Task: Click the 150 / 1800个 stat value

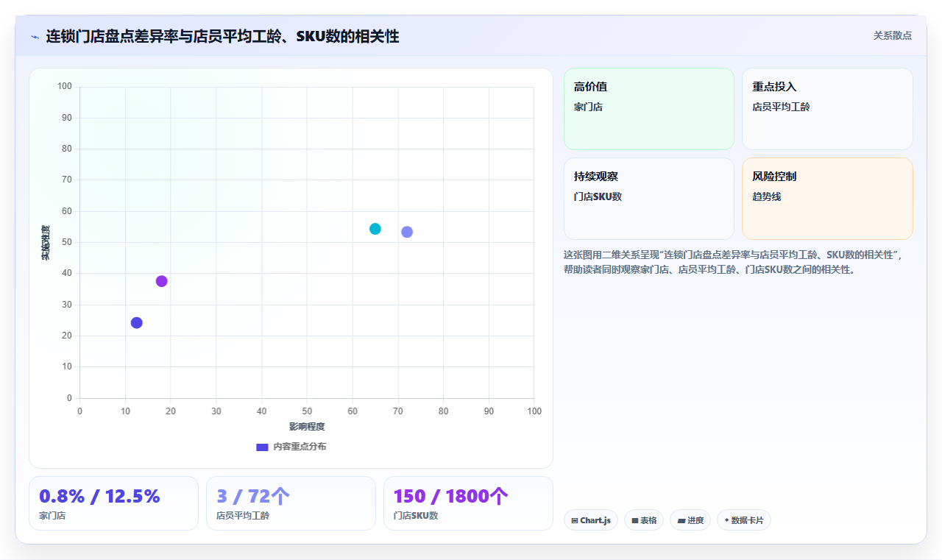Action: click(x=451, y=497)
